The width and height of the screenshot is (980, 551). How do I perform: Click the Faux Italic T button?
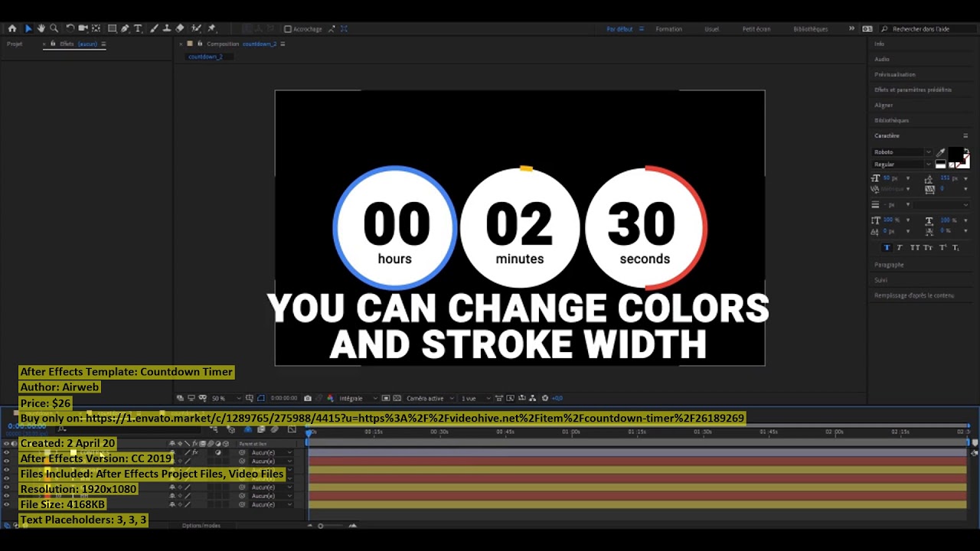coord(900,247)
